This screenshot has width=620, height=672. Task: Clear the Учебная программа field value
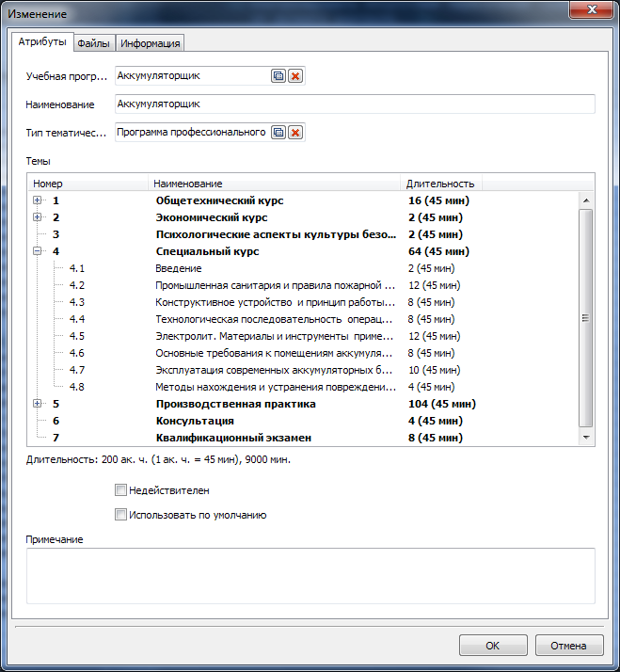(295, 76)
